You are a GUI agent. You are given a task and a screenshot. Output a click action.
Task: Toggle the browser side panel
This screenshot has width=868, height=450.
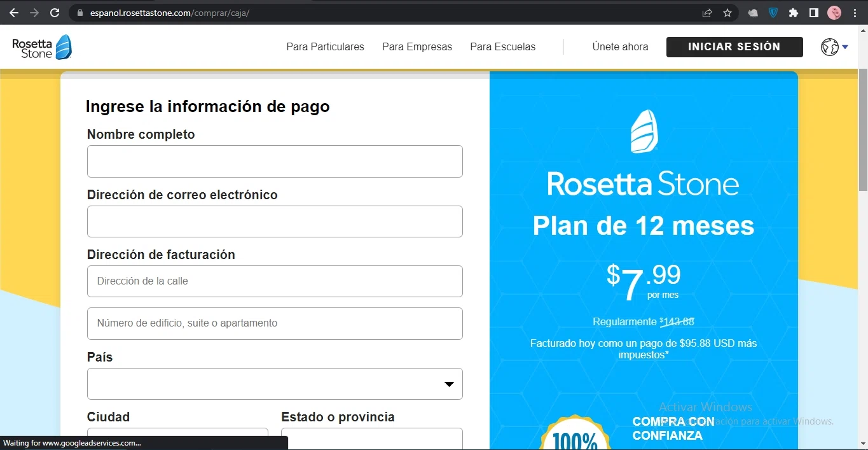(x=813, y=13)
